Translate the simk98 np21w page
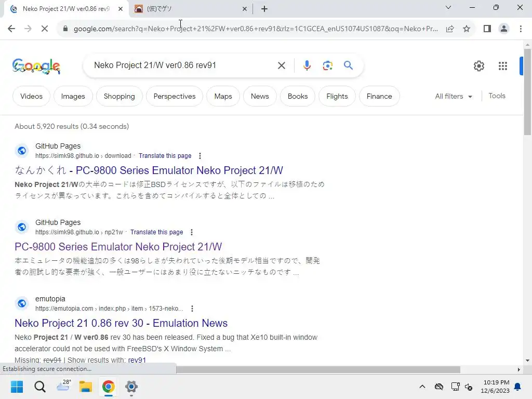The height and width of the screenshot is (399, 532). 157,232
